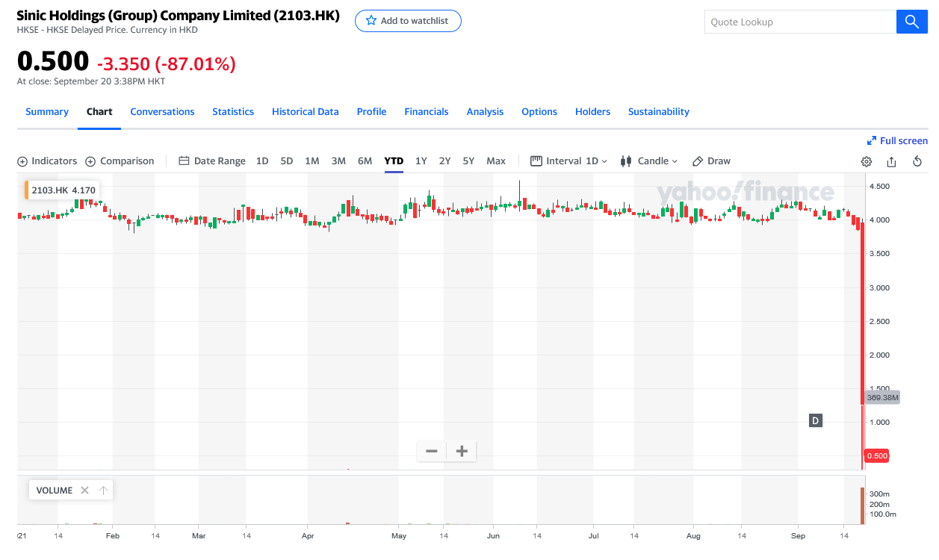Reset the chart with refresh icon
This screenshot has width=939, height=560.
[x=917, y=161]
